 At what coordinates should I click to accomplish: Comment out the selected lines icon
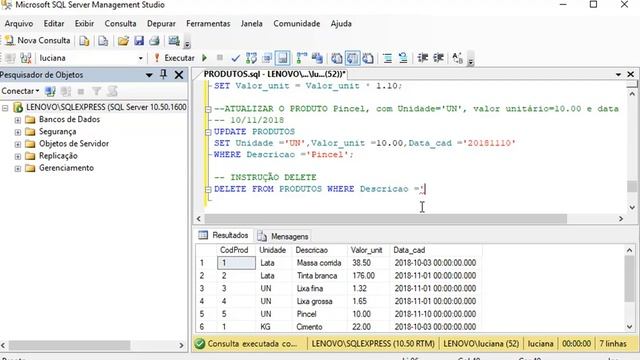pyautogui.click(x=387, y=58)
